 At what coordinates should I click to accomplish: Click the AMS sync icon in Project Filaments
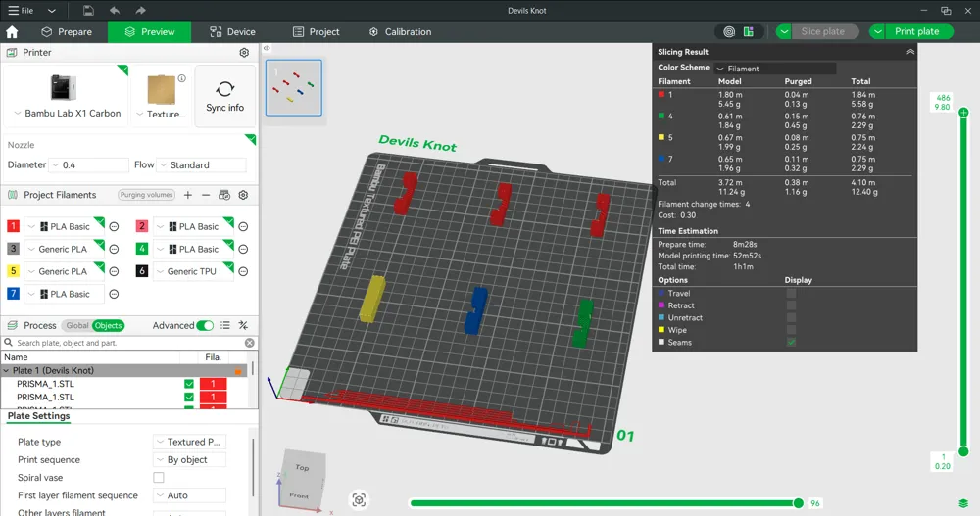click(224, 195)
